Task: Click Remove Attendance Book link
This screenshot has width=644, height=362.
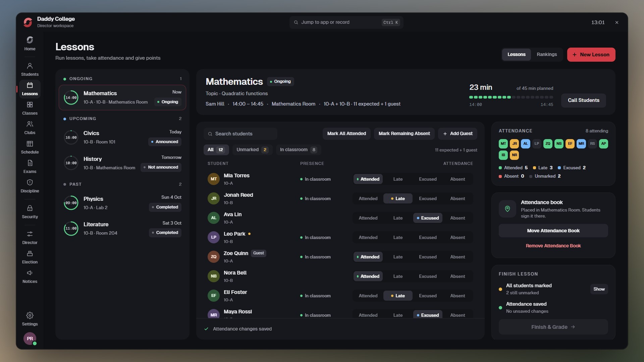Action: [x=553, y=246]
